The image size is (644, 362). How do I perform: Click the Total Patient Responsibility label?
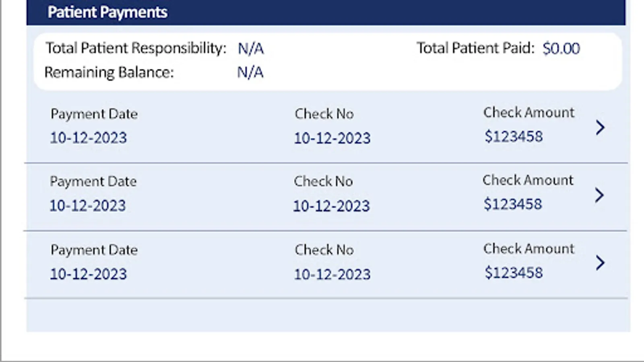(136, 48)
